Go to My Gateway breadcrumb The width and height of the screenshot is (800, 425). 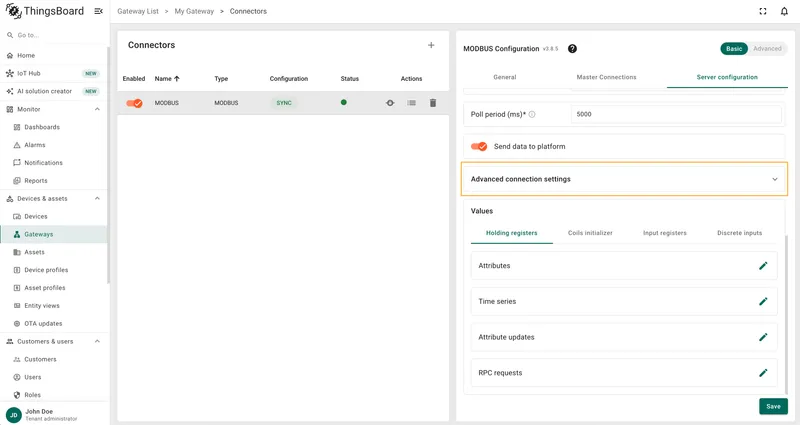coord(194,11)
